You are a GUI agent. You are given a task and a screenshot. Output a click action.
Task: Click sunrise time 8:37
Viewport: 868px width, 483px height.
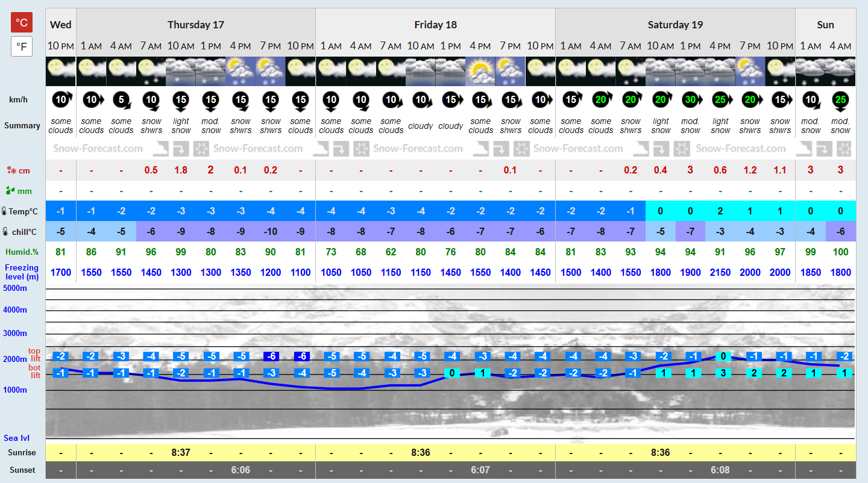click(x=181, y=452)
